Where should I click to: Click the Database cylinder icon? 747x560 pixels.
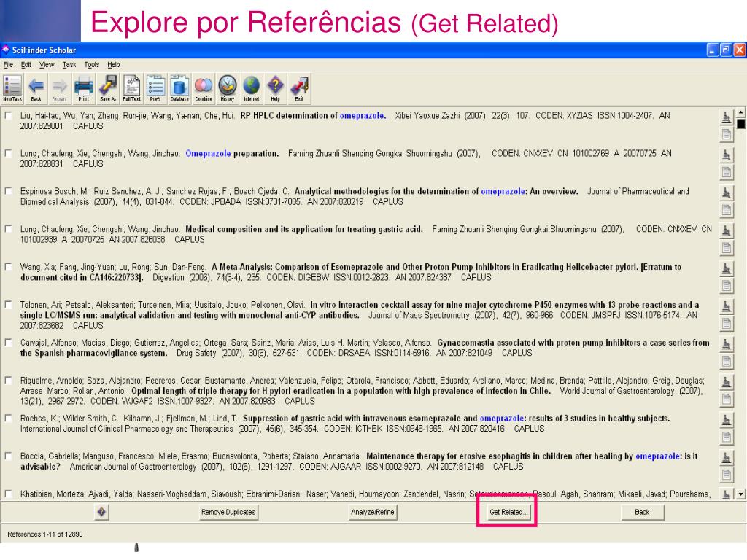[179, 88]
